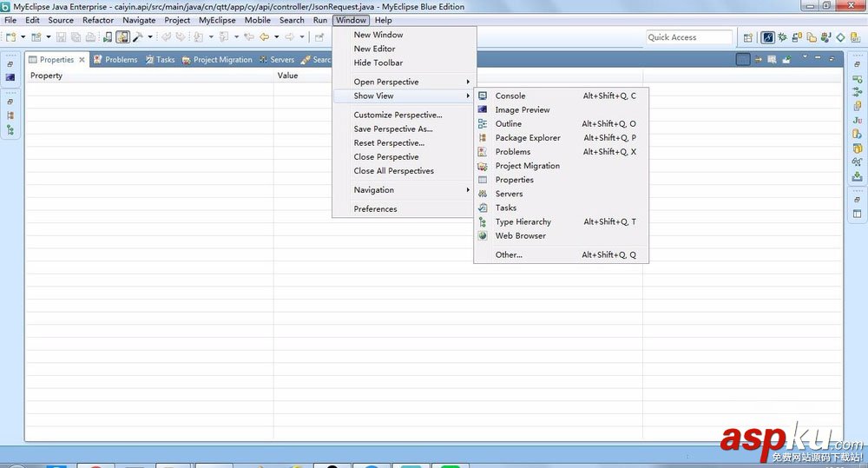Click the green download-arrow icon in right sidebar

point(858,176)
